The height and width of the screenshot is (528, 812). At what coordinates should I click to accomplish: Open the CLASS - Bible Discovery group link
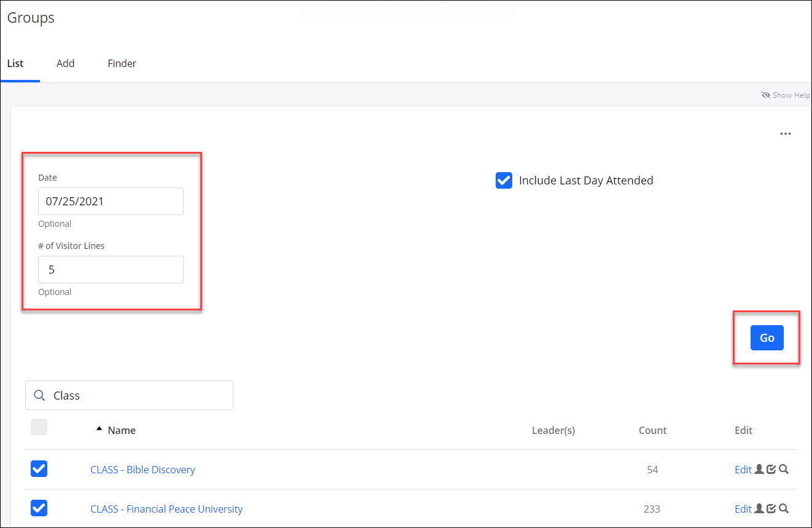pyautogui.click(x=142, y=470)
